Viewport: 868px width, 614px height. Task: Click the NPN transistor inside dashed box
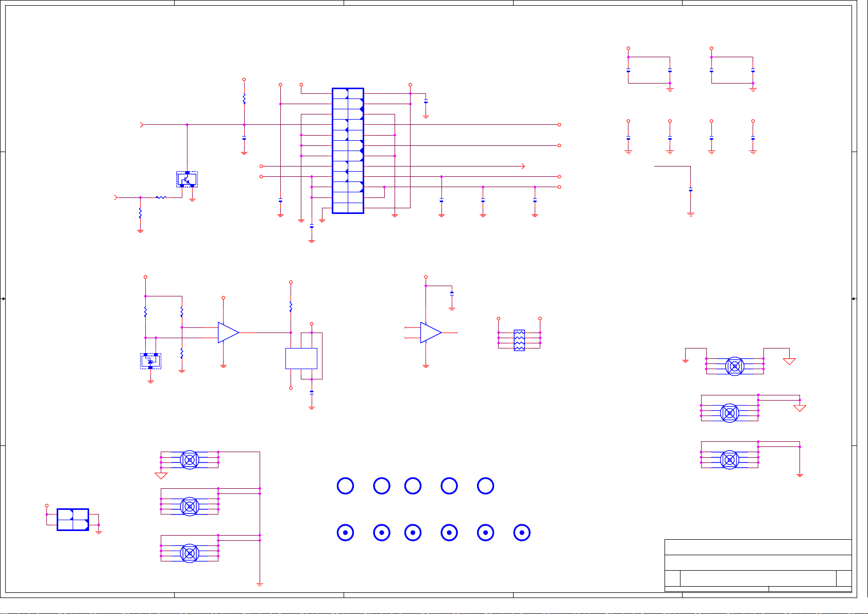coord(187,179)
